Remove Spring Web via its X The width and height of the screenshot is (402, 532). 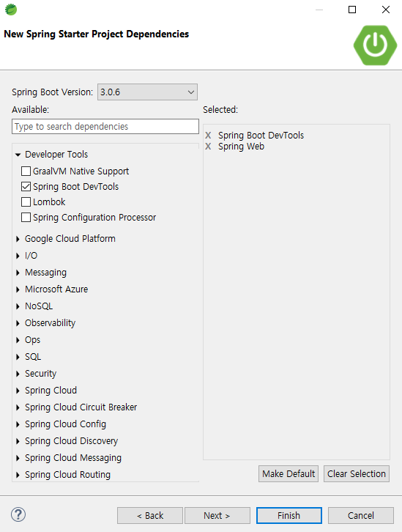[x=208, y=147]
